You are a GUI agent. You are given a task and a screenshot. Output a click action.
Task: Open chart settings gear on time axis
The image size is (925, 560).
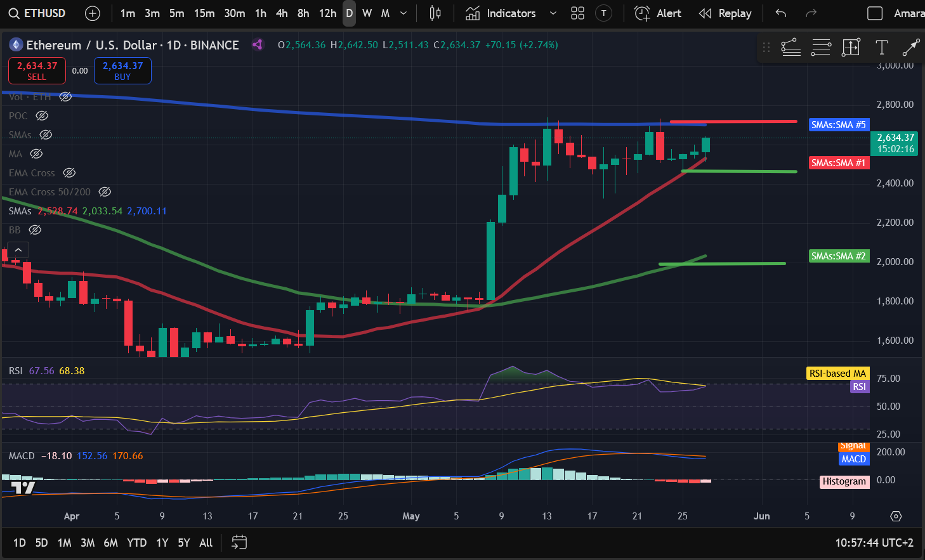[x=896, y=516]
